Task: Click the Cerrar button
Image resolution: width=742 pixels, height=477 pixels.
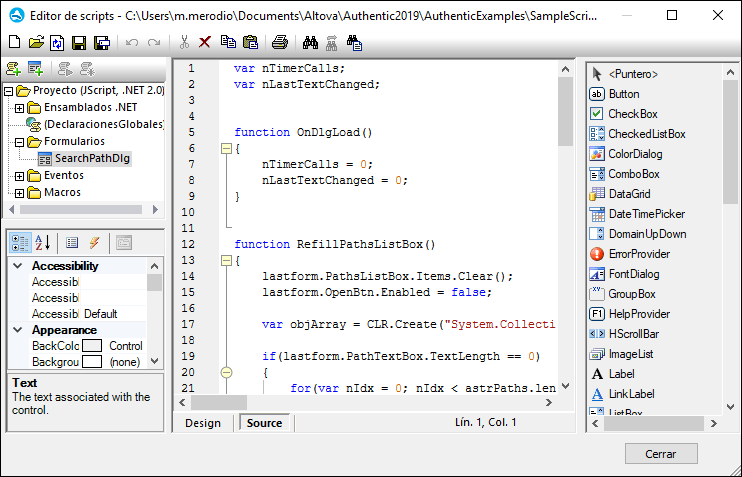Action: (660, 453)
